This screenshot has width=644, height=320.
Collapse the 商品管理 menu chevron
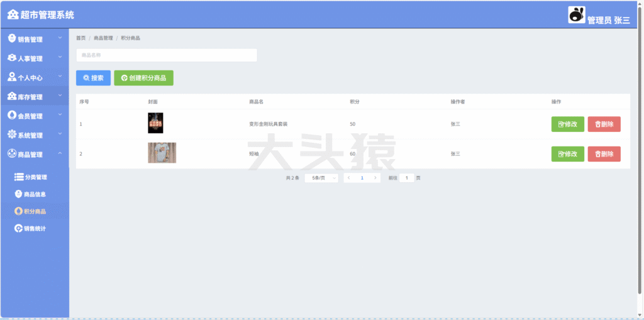pos(60,153)
